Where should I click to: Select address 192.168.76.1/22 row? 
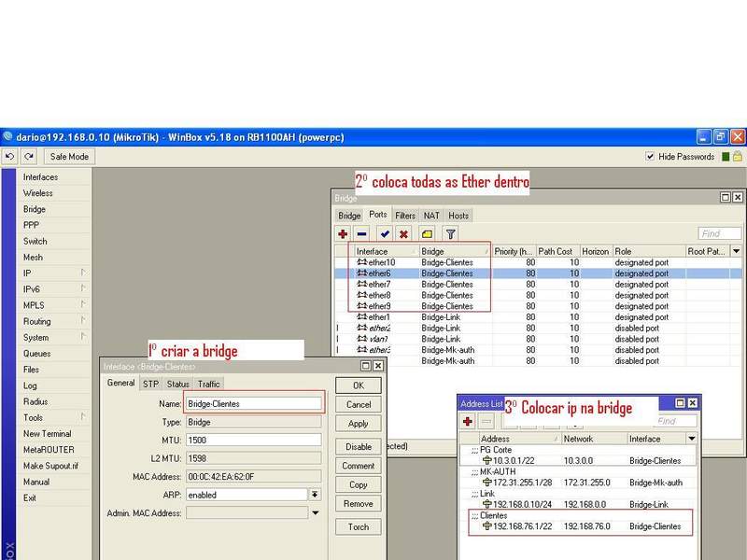pos(578,526)
